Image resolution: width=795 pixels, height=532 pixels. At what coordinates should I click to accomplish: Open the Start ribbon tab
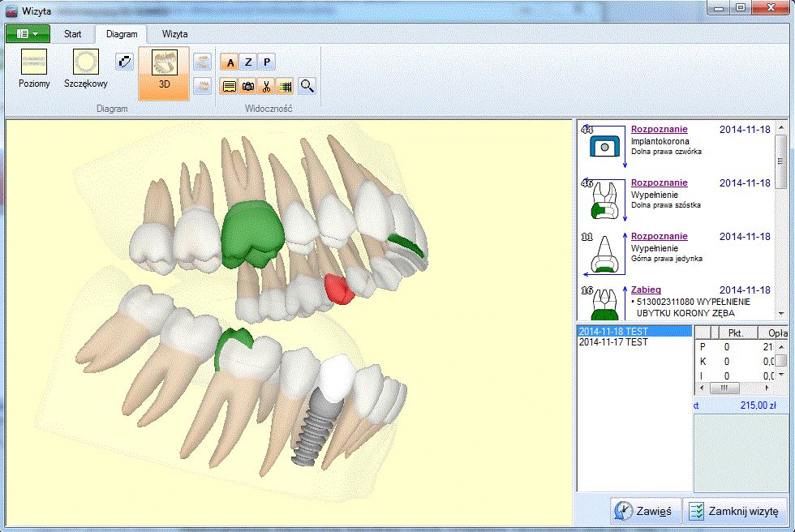click(x=73, y=34)
